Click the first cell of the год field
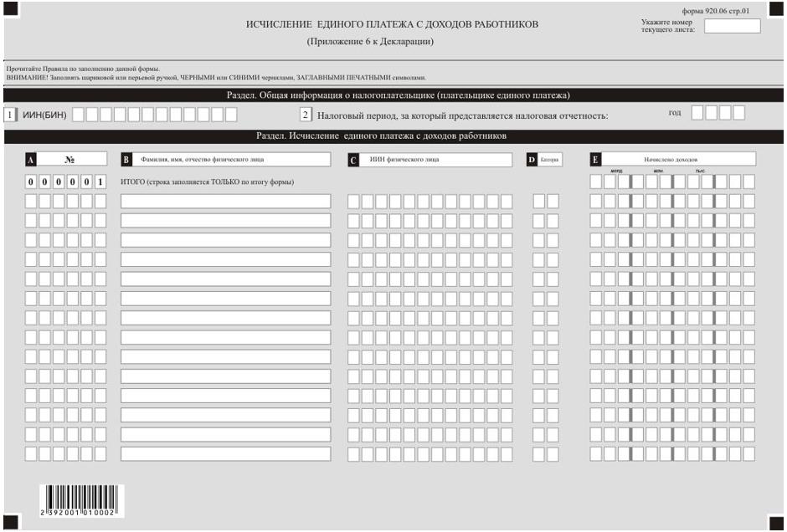Screen dimensions: 787x532 pyautogui.click(x=697, y=113)
